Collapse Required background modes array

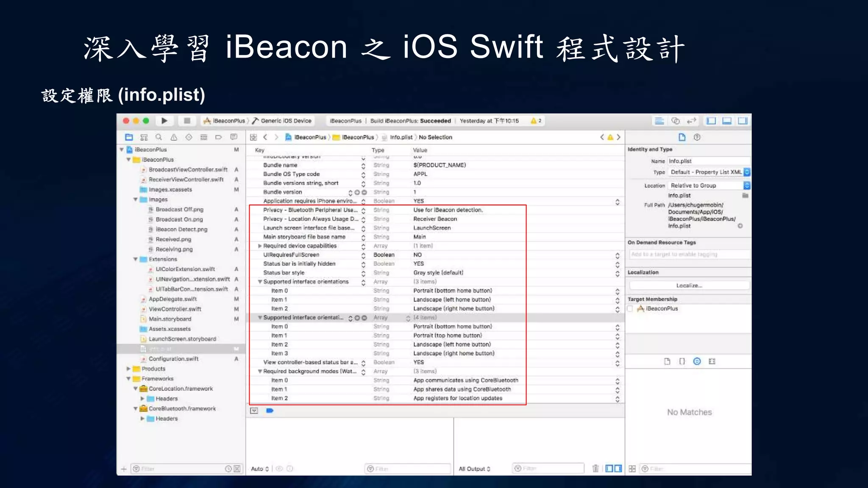260,372
